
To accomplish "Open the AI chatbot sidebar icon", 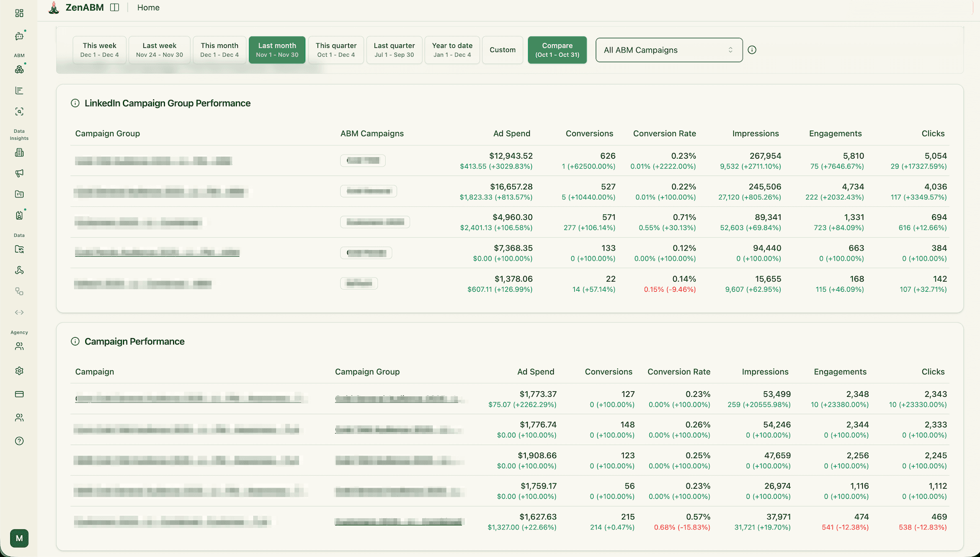I will pyautogui.click(x=19, y=36).
